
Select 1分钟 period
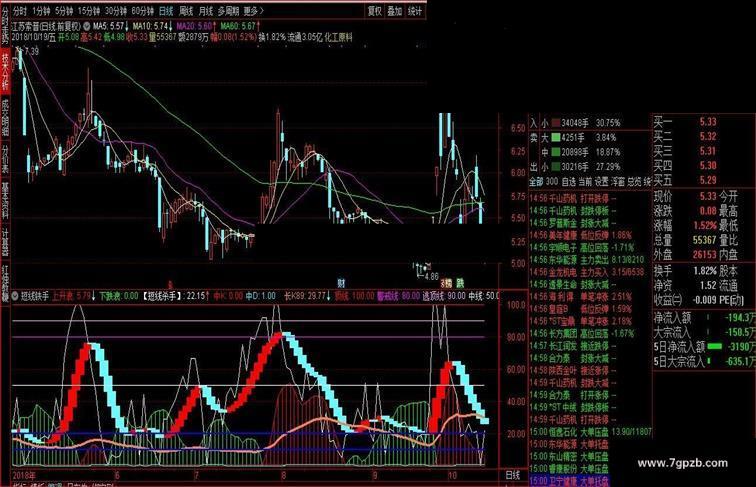pyautogui.click(x=41, y=11)
